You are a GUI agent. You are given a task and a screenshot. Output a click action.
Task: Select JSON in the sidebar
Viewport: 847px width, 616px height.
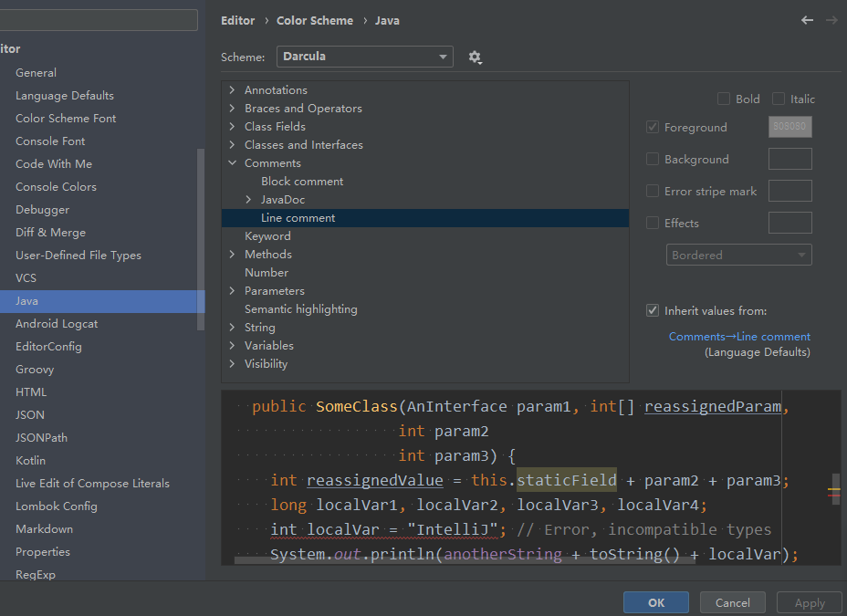tap(30, 414)
